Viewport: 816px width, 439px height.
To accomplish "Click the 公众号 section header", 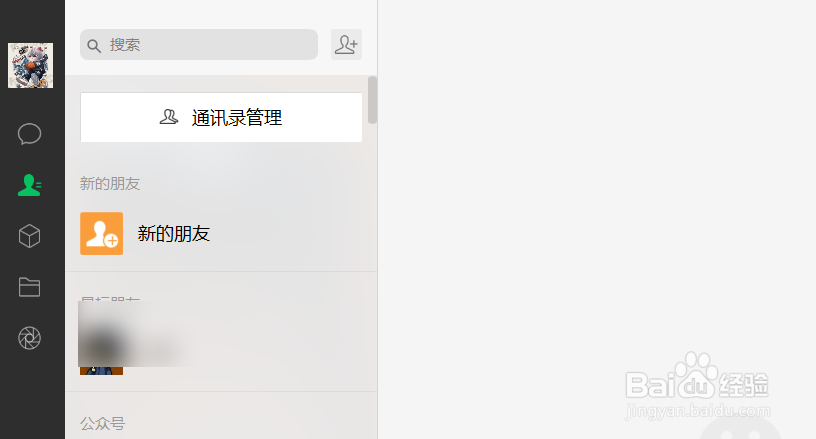I will pos(103,423).
